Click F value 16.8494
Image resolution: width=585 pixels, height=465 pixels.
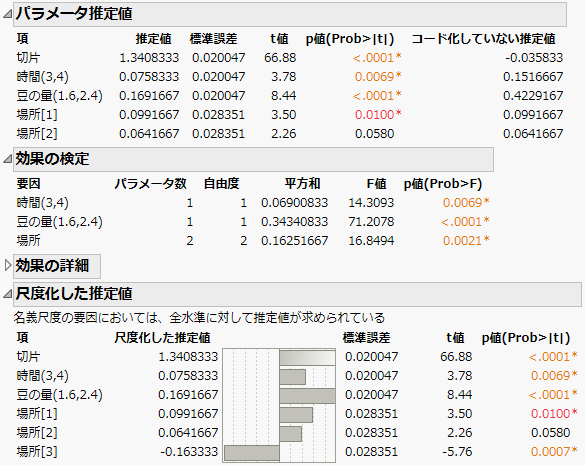[371, 241]
